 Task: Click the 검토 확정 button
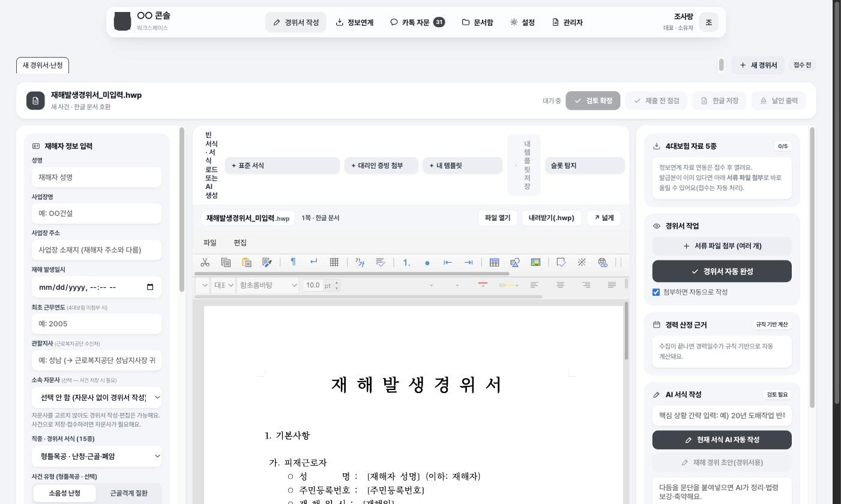click(x=593, y=100)
